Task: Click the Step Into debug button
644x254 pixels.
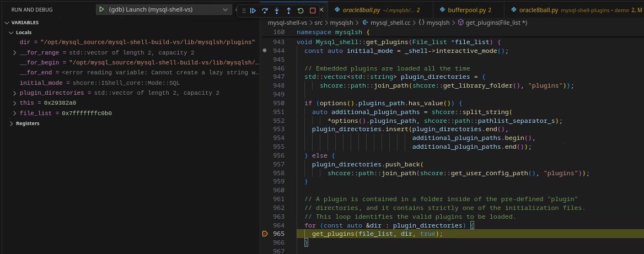Action: tap(277, 10)
